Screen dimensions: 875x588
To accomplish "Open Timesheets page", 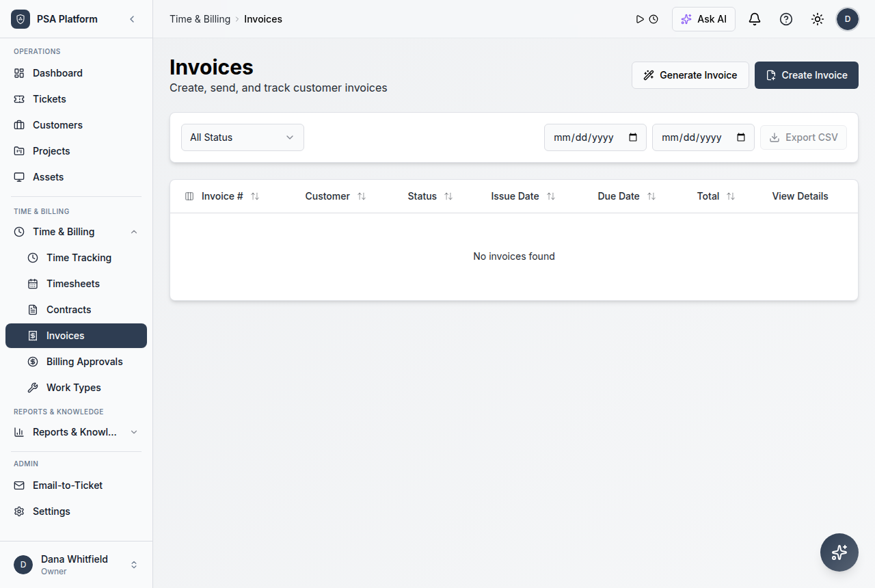I will click(76, 284).
